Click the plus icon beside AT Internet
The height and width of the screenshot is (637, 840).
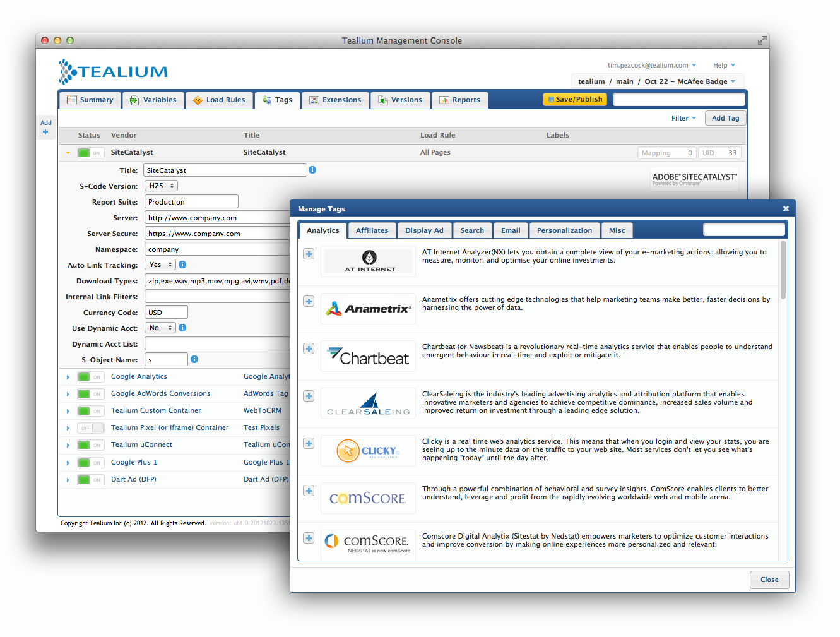(309, 254)
